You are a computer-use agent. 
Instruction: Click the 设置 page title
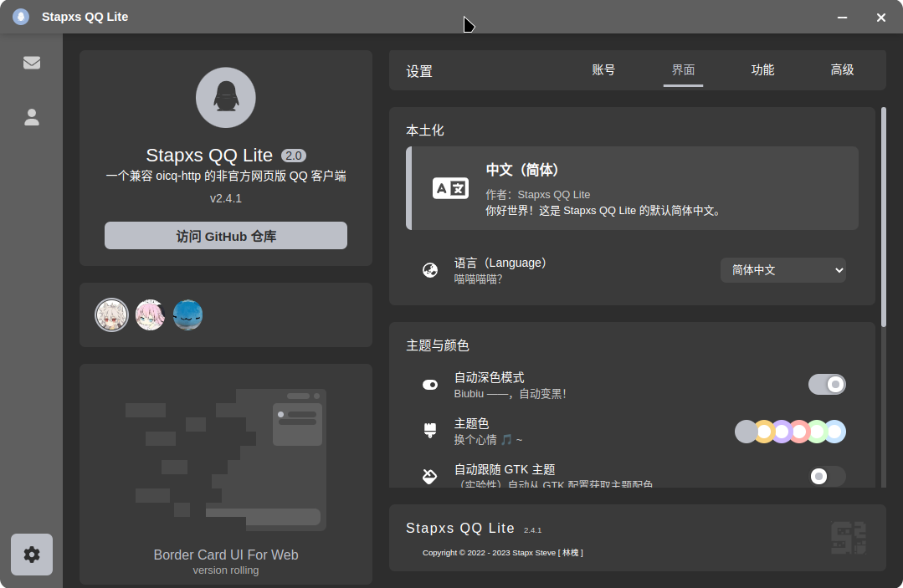point(419,71)
